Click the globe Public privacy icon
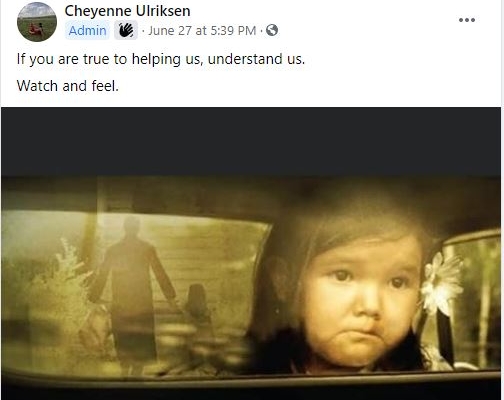 pos(272,30)
